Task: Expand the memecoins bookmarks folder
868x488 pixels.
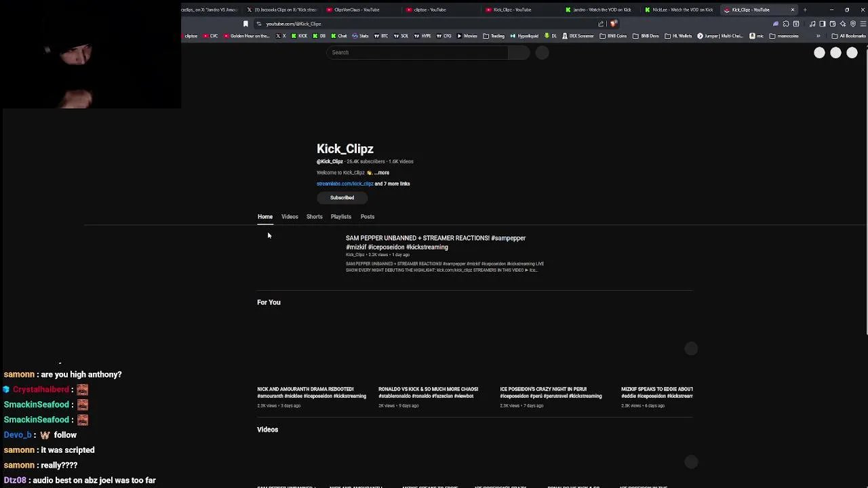Action: pyautogui.click(x=783, y=36)
